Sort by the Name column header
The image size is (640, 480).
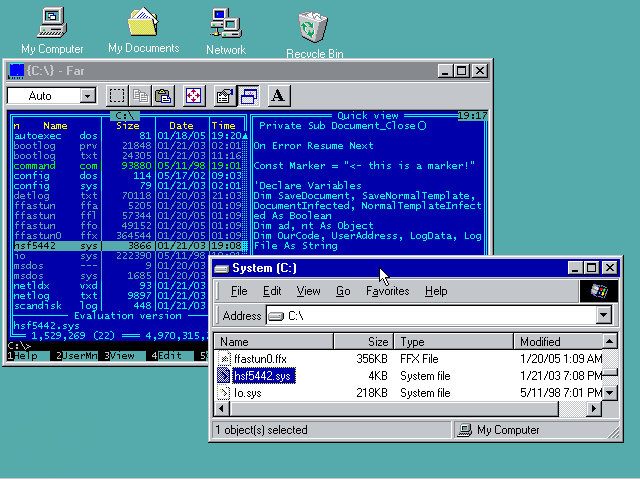[273, 342]
